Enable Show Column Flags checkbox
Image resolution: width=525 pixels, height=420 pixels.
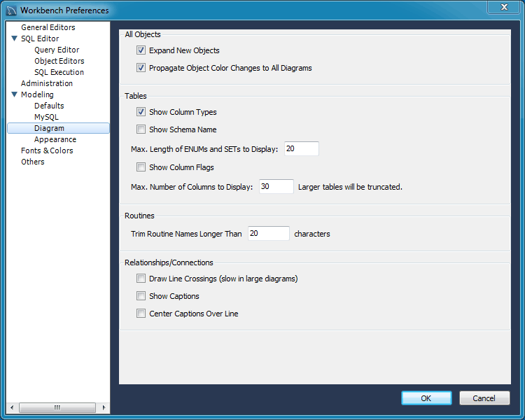[141, 167]
